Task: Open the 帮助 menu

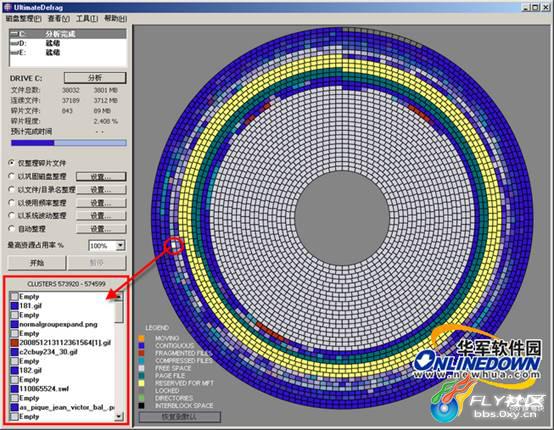Action: point(116,18)
